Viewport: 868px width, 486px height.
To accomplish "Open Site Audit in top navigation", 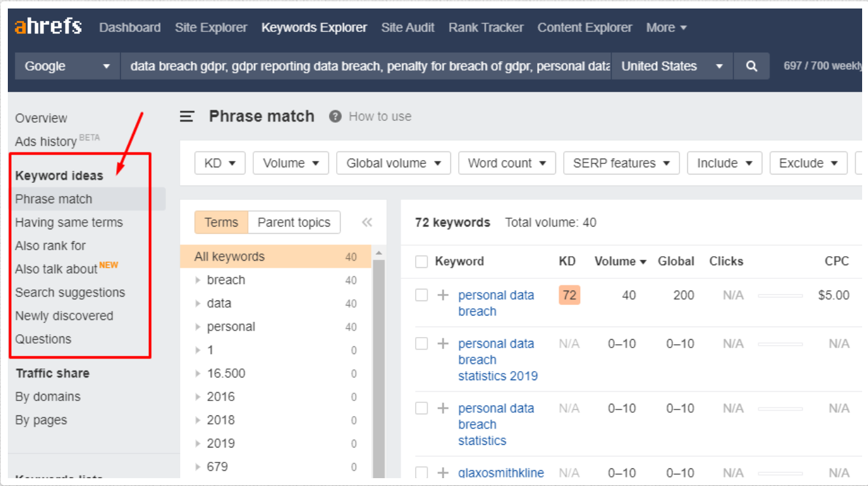I will pos(408,27).
